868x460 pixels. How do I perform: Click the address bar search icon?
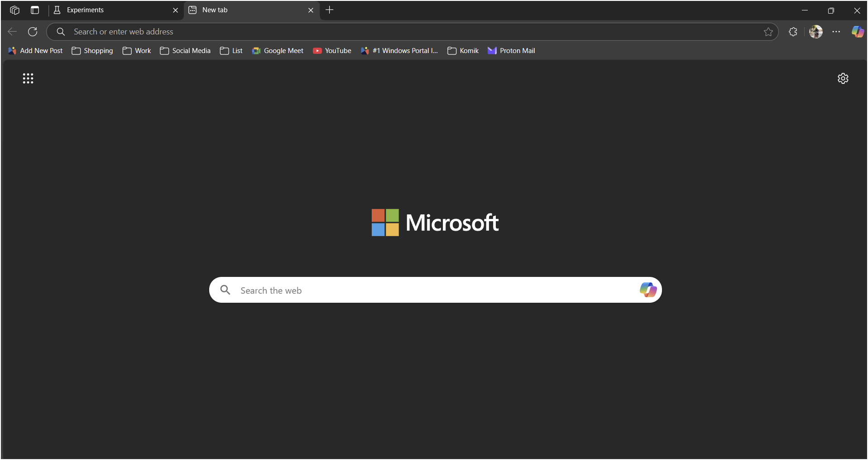tap(61, 32)
